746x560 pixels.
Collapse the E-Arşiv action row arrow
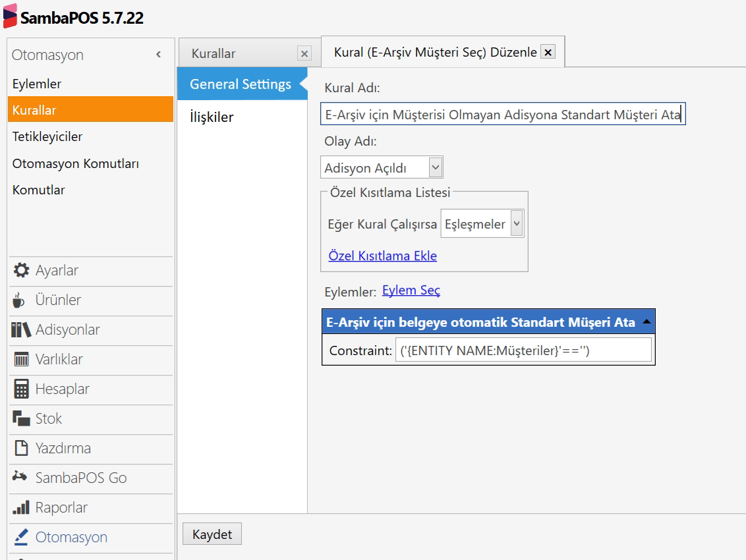click(646, 322)
